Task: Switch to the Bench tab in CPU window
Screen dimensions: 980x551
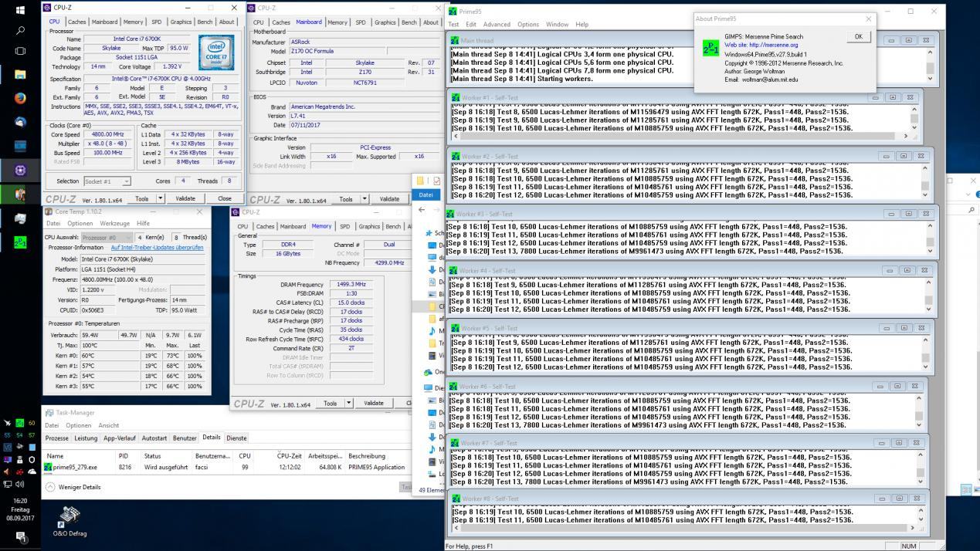Action: 205,22
